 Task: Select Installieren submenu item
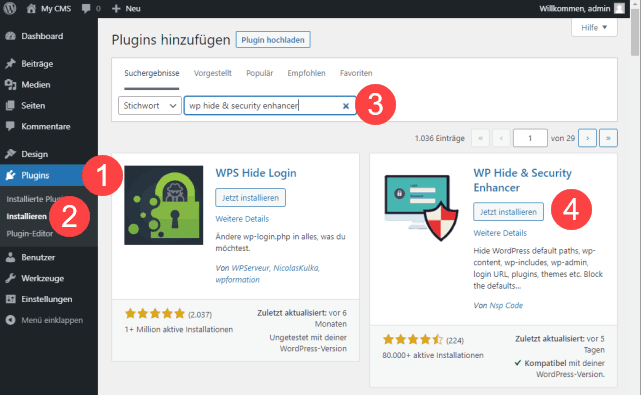(x=27, y=216)
